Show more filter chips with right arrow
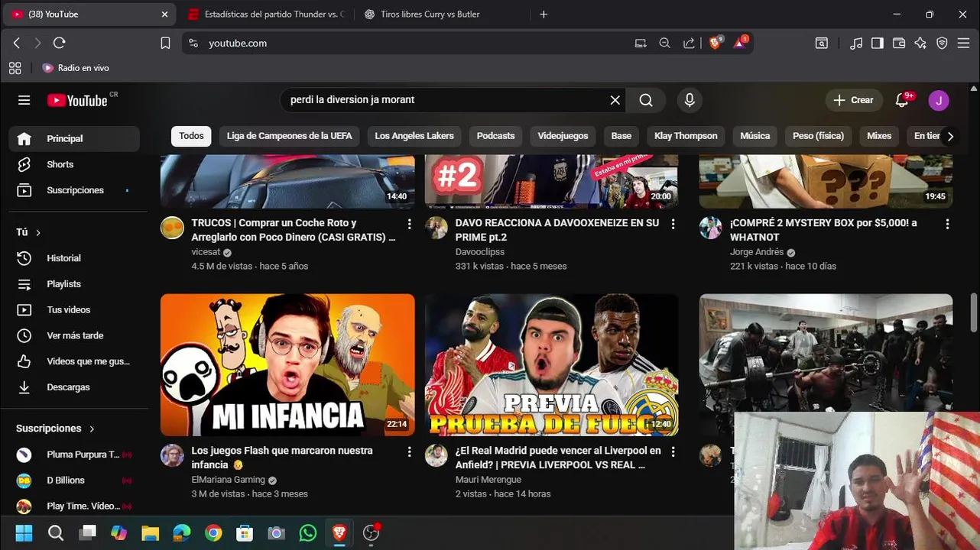 [950, 136]
